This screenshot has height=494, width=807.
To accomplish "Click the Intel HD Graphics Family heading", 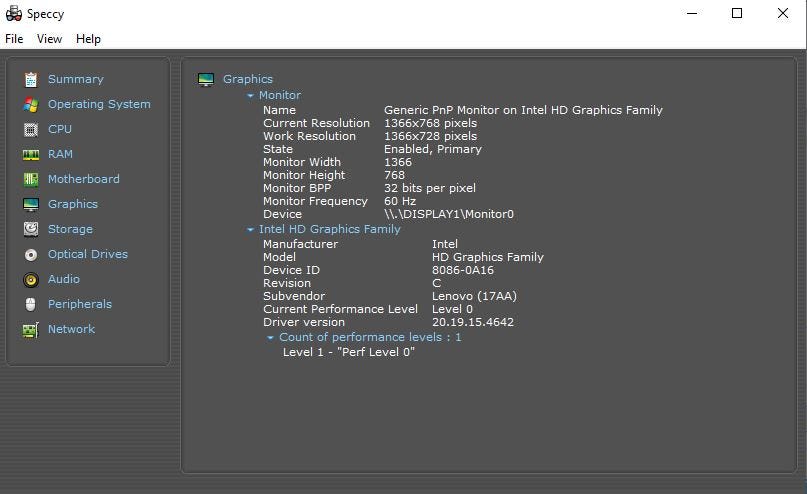I will [x=329, y=230].
